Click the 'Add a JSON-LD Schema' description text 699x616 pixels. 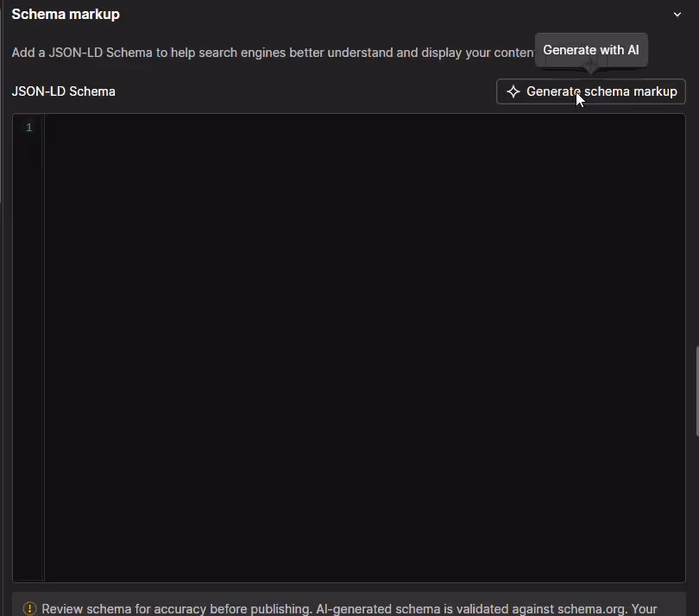(273, 53)
